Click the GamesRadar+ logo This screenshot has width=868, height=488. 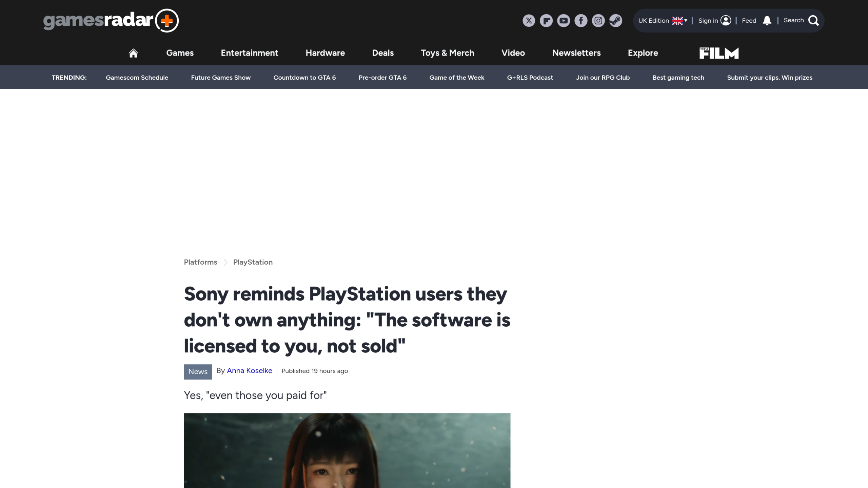[x=111, y=21]
